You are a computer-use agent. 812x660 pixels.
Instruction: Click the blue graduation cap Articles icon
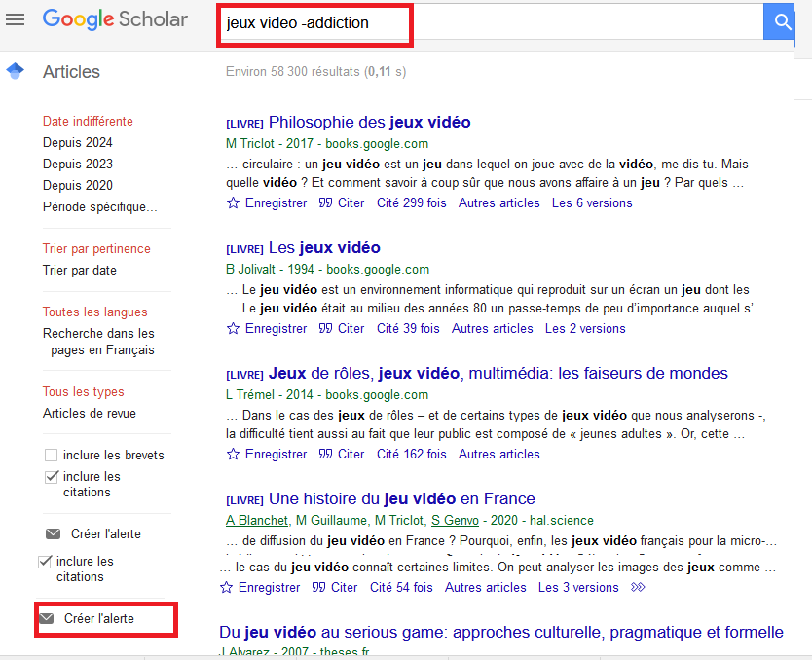coord(15,71)
